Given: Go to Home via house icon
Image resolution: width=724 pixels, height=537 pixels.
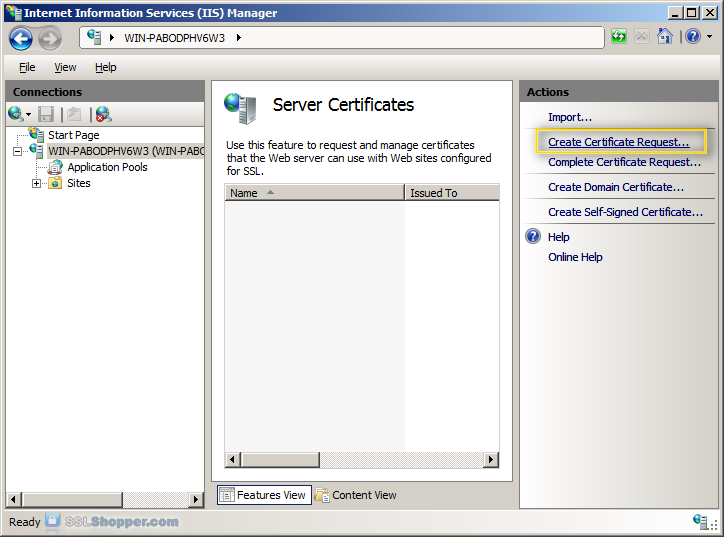Looking at the screenshot, I should click(665, 36).
